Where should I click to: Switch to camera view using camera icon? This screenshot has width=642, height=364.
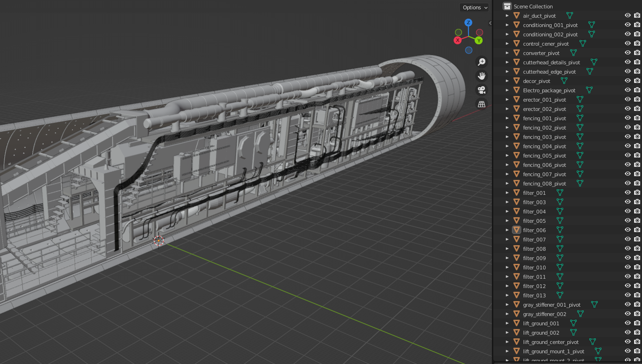(x=482, y=89)
